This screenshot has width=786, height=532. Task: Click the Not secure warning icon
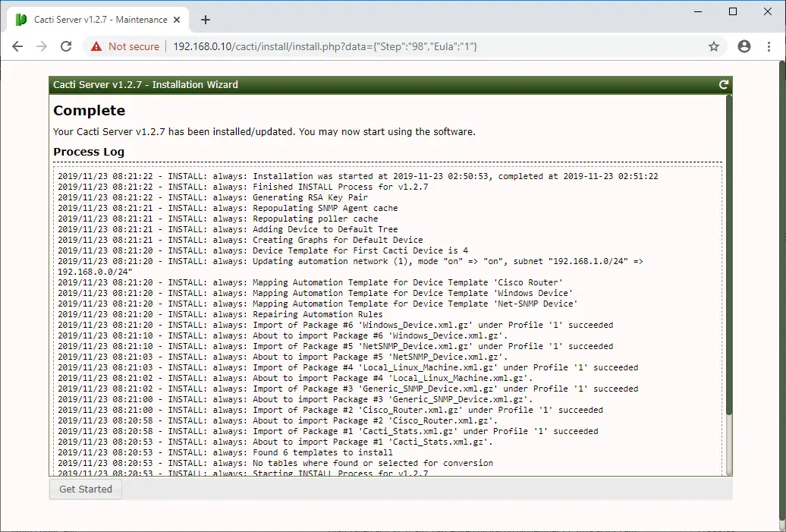click(x=96, y=46)
